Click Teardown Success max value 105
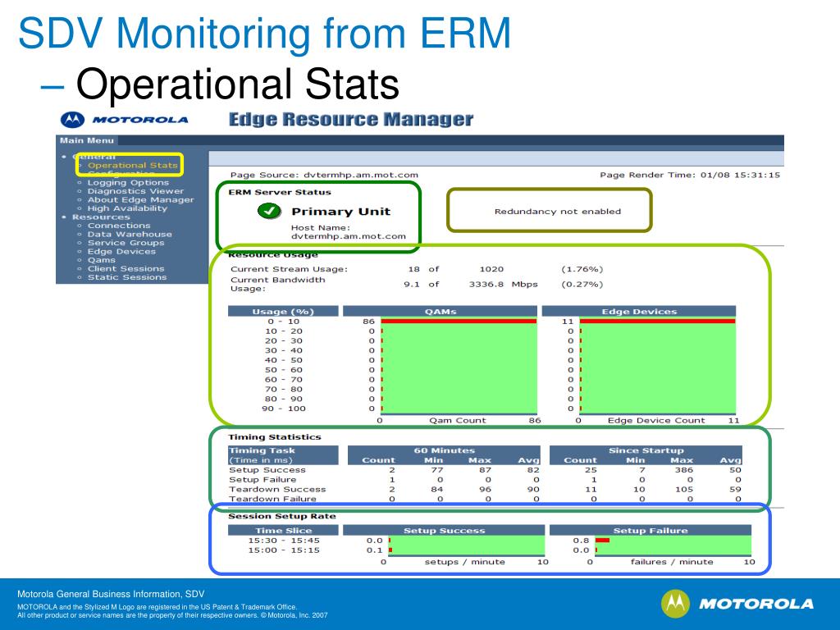 coord(683,489)
